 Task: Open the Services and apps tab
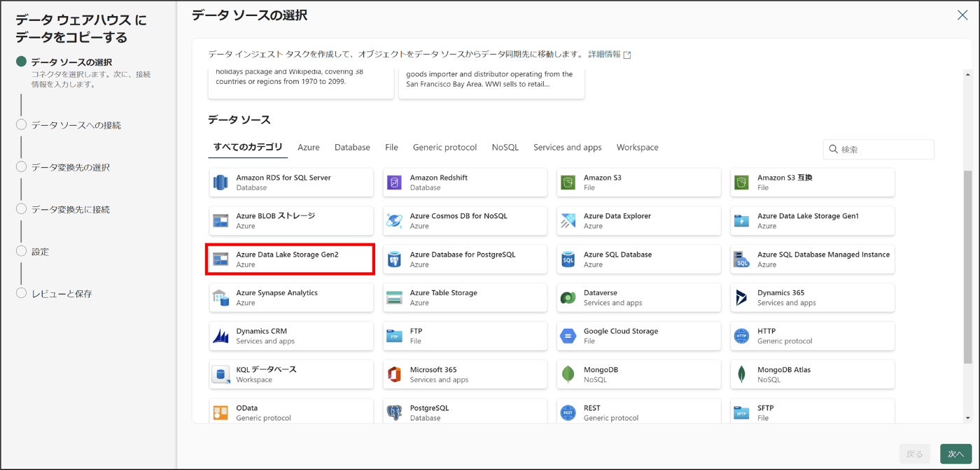(x=568, y=148)
